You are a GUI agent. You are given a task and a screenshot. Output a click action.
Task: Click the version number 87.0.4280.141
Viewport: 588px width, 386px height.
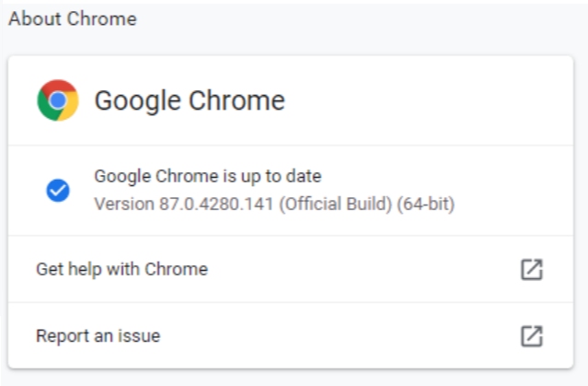click(x=216, y=204)
